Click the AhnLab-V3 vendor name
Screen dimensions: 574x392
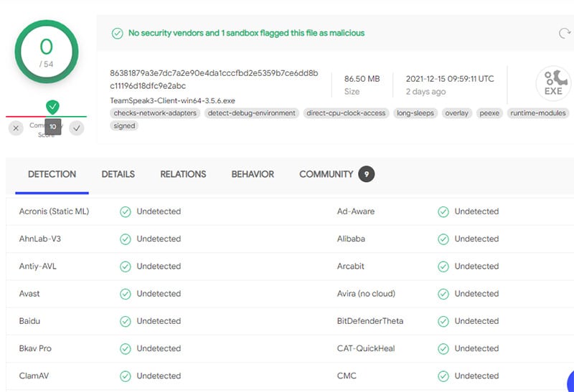(40, 239)
